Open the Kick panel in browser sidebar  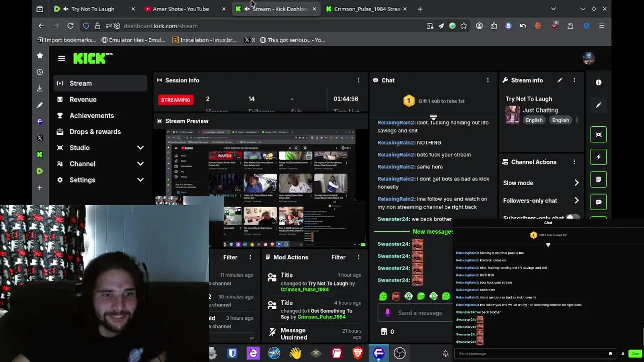pyautogui.click(x=40, y=154)
